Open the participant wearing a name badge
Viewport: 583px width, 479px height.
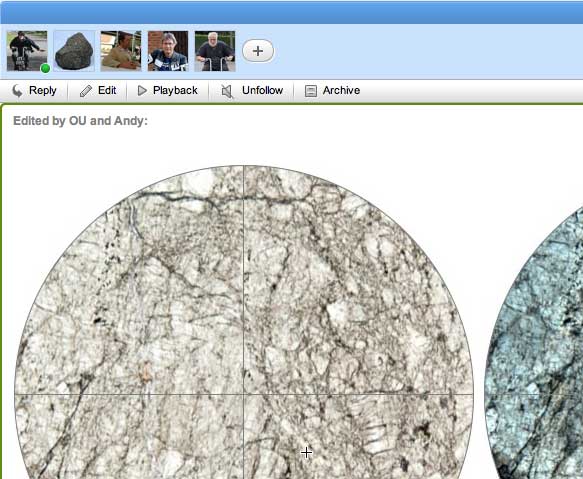coord(168,51)
